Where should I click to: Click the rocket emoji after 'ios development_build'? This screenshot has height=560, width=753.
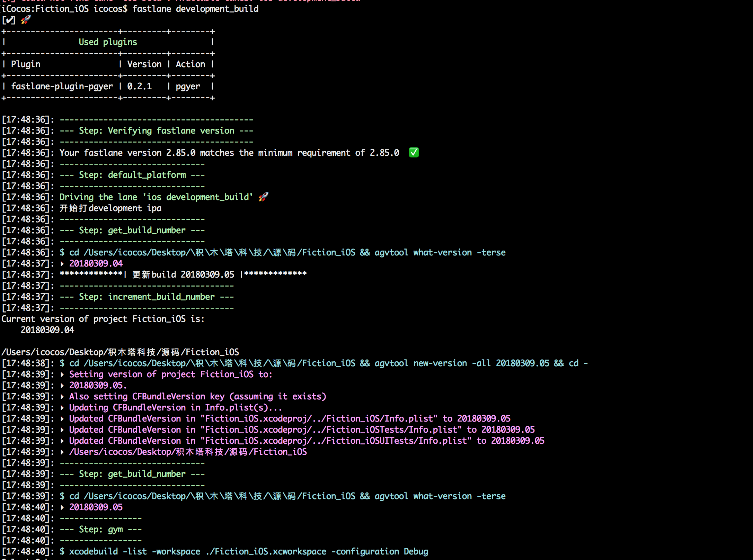pyautogui.click(x=263, y=197)
